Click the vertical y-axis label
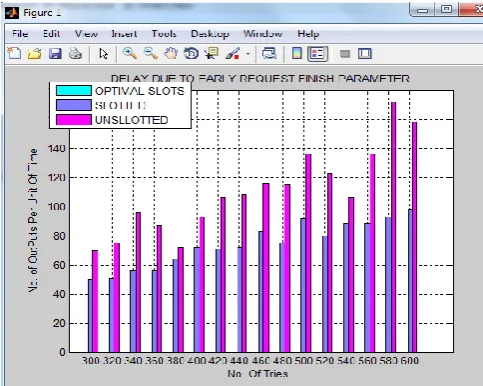This screenshot has height=386, width=483. pyautogui.click(x=33, y=221)
